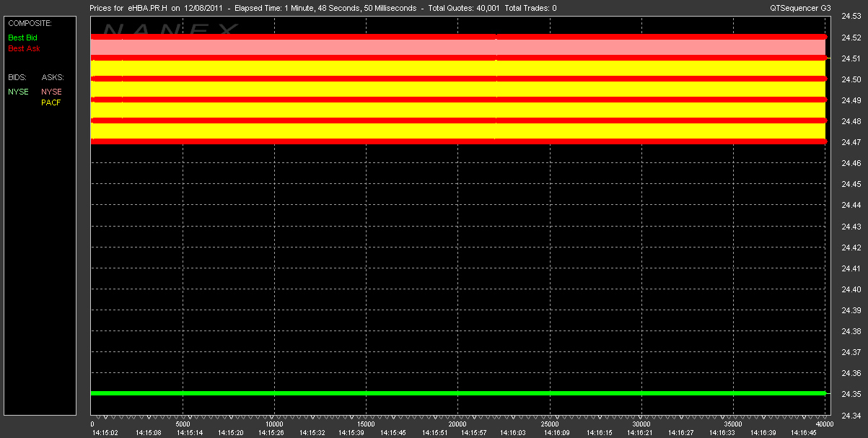Select the yellow PACF ask entry
The width and height of the screenshot is (868, 438).
click(x=51, y=102)
